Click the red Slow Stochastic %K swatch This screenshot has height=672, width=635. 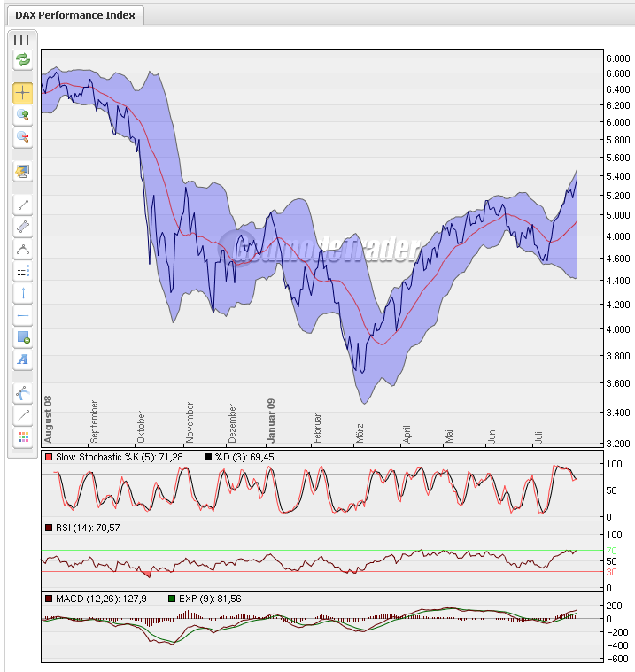click(x=49, y=456)
